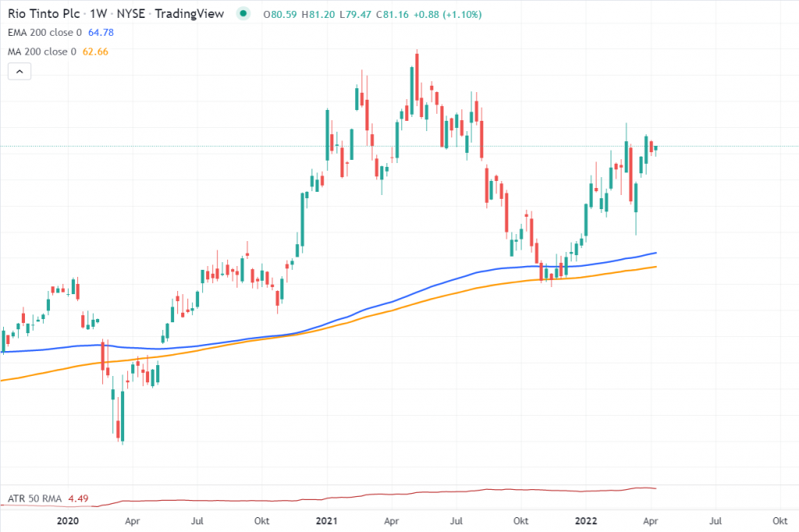Screen dimensions: 799x532
Task: Click the orange MA line at its right end
Action: pyautogui.click(x=655, y=267)
